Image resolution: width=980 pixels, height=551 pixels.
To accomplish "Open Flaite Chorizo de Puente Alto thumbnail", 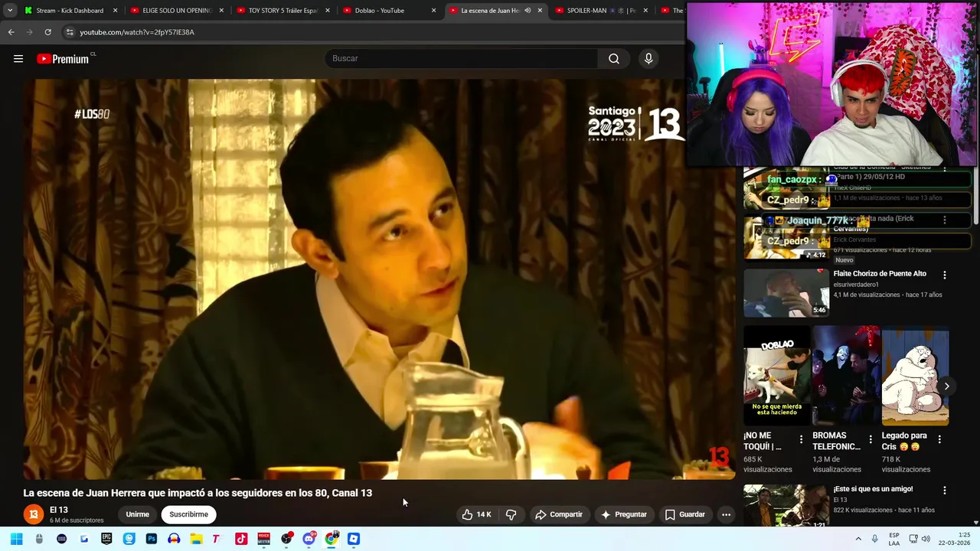I will coord(786,292).
